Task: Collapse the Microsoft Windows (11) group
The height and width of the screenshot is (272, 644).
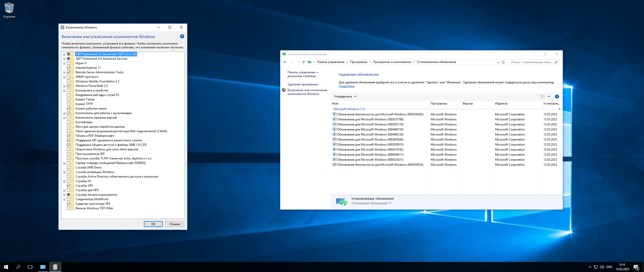Action: tap(559, 109)
